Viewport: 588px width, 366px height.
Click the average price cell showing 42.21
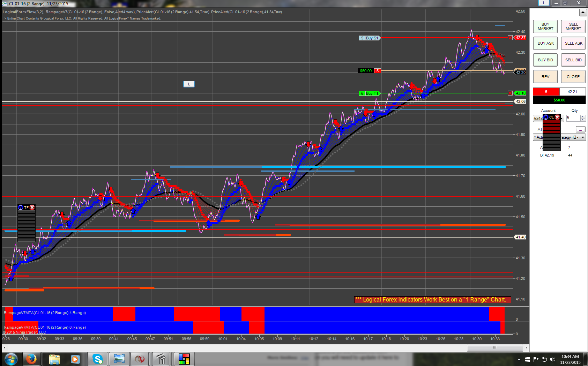572,92
